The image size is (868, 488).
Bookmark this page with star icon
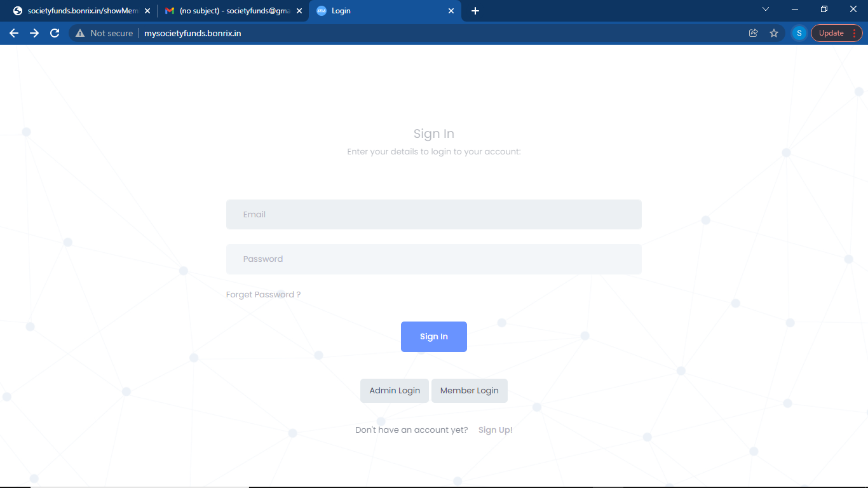(x=774, y=33)
